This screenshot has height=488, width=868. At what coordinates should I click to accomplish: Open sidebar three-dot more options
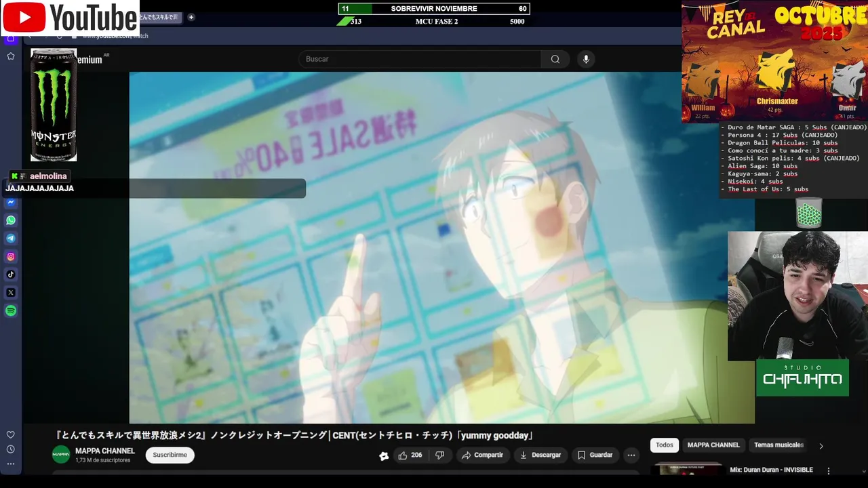[x=11, y=464]
